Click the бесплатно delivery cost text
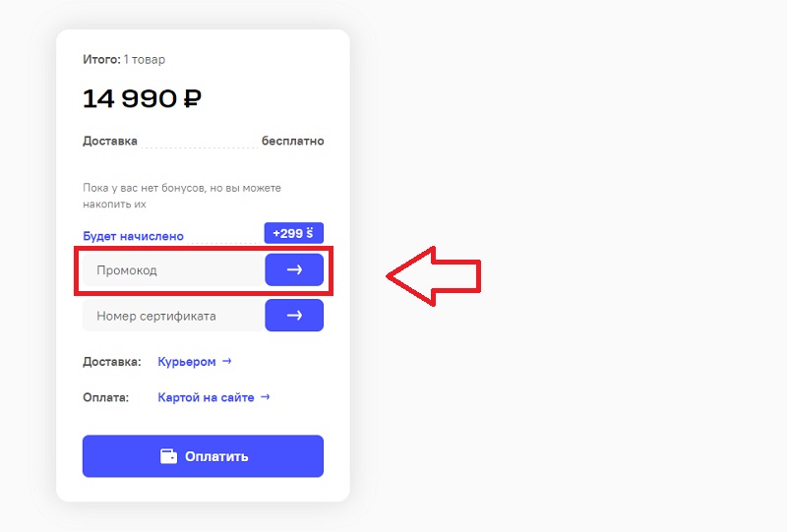 point(292,141)
